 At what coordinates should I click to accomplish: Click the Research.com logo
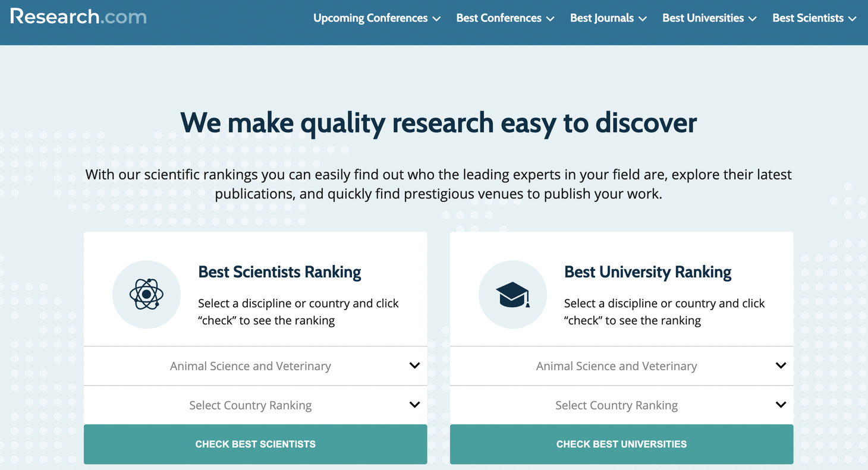(x=78, y=17)
